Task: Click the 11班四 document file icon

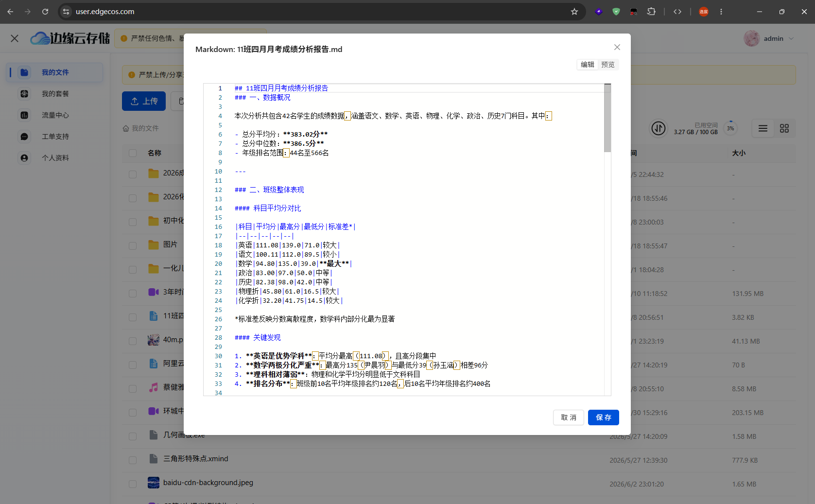Action: tap(154, 316)
